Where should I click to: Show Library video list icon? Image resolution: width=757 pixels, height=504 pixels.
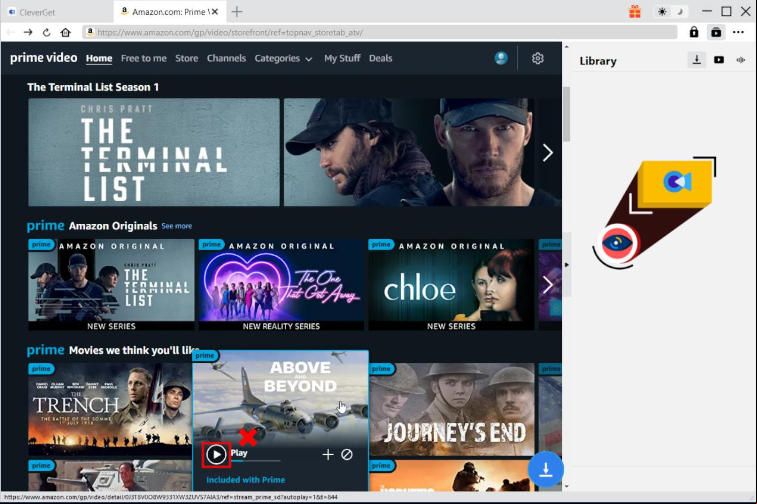(x=719, y=60)
